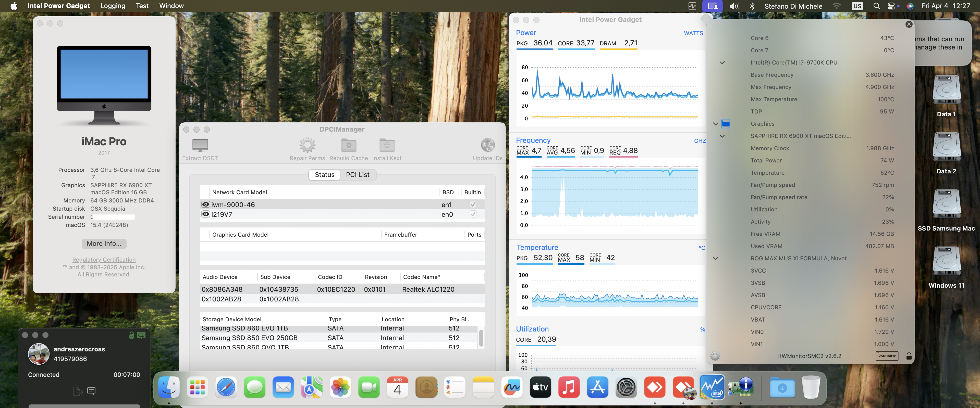
Task: Toggle Builtin checkbox for iwm-9000-46
Action: pyautogui.click(x=473, y=204)
